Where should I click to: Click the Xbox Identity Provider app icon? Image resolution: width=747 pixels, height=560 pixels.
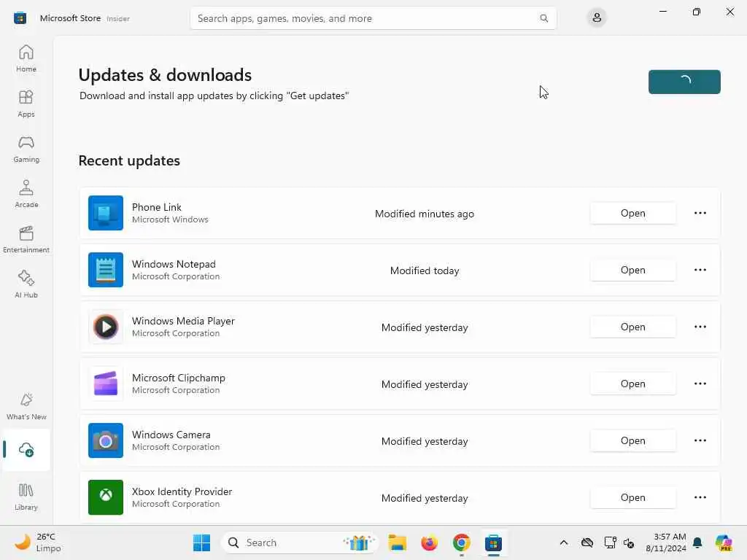click(x=106, y=497)
